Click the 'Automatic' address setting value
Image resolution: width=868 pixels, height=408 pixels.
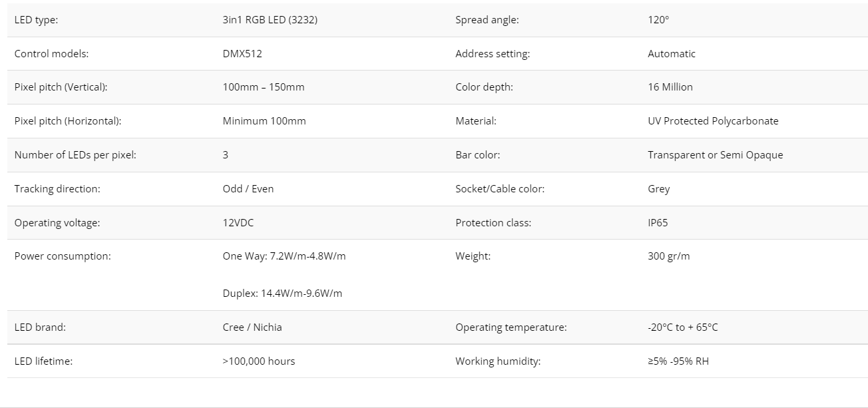pyautogui.click(x=672, y=54)
